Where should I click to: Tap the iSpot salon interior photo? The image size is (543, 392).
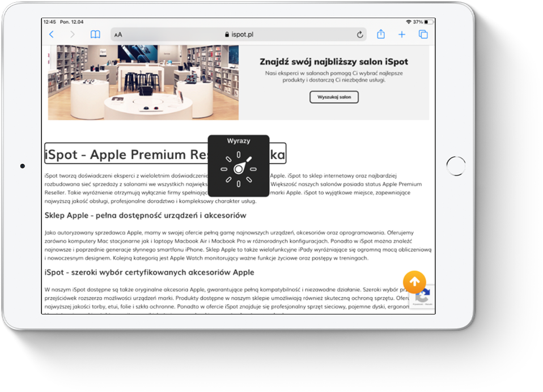(x=143, y=82)
